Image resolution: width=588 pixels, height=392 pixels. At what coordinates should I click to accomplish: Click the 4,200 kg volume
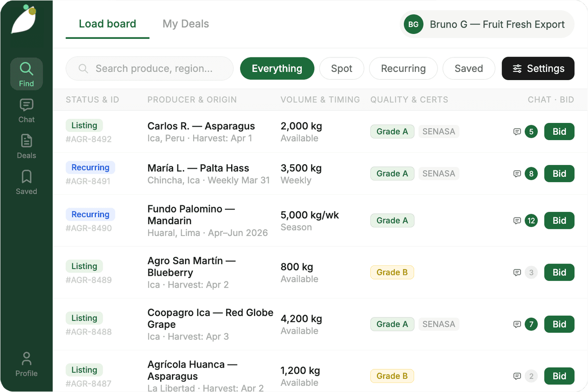coord(301,319)
